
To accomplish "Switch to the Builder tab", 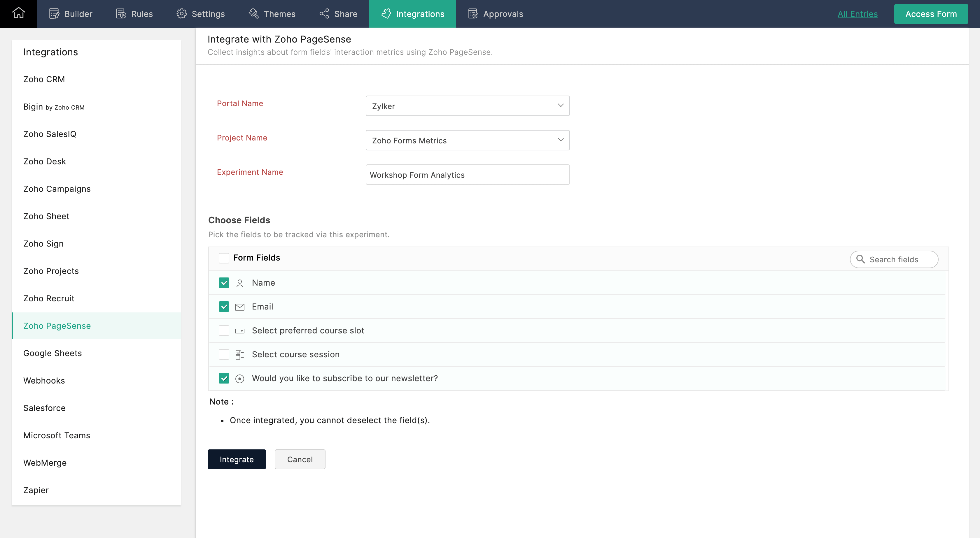I will 71,14.
